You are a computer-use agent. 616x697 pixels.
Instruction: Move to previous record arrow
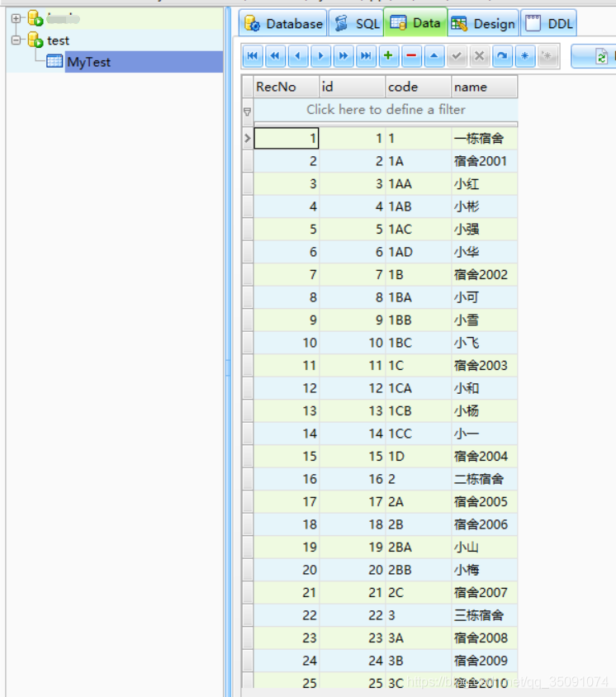tap(298, 56)
